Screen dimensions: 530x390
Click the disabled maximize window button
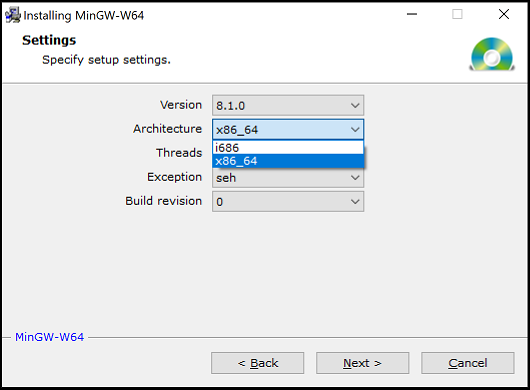pyautogui.click(x=457, y=14)
